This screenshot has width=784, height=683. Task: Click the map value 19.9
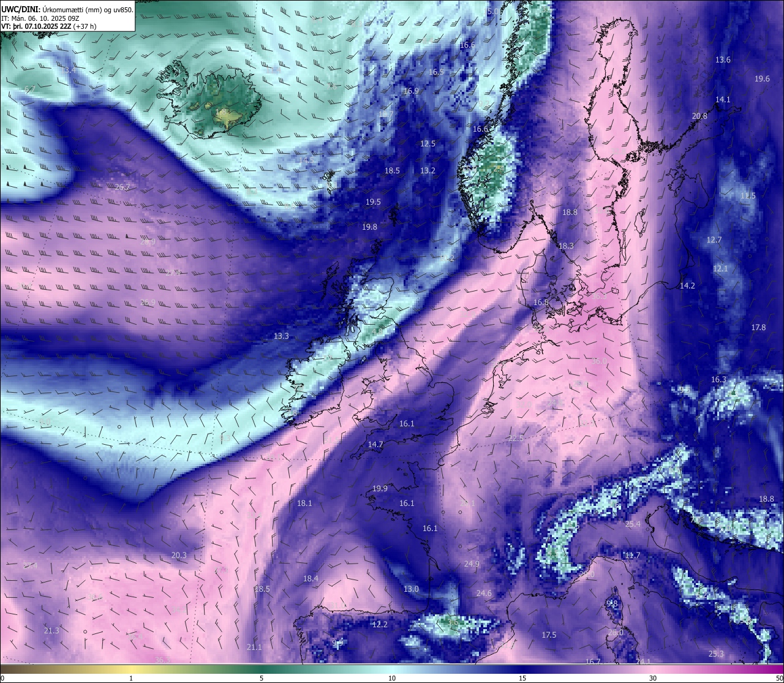380,489
